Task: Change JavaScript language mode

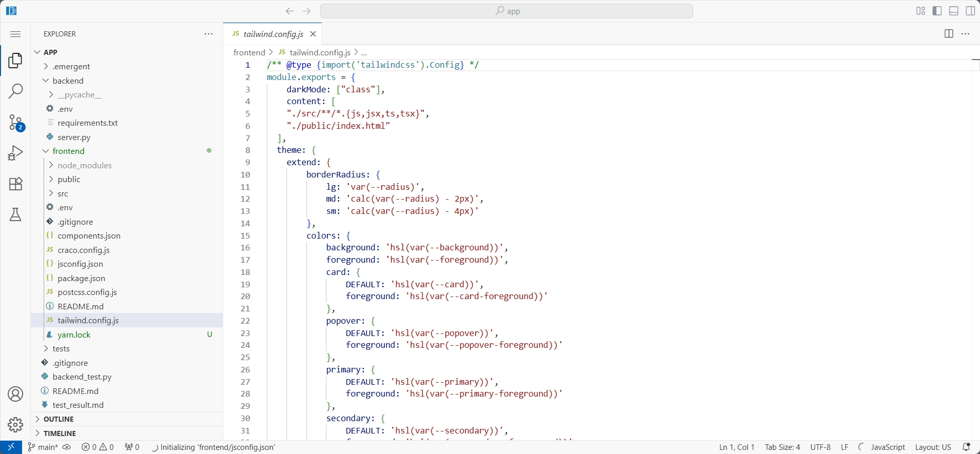Action: [888, 447]
